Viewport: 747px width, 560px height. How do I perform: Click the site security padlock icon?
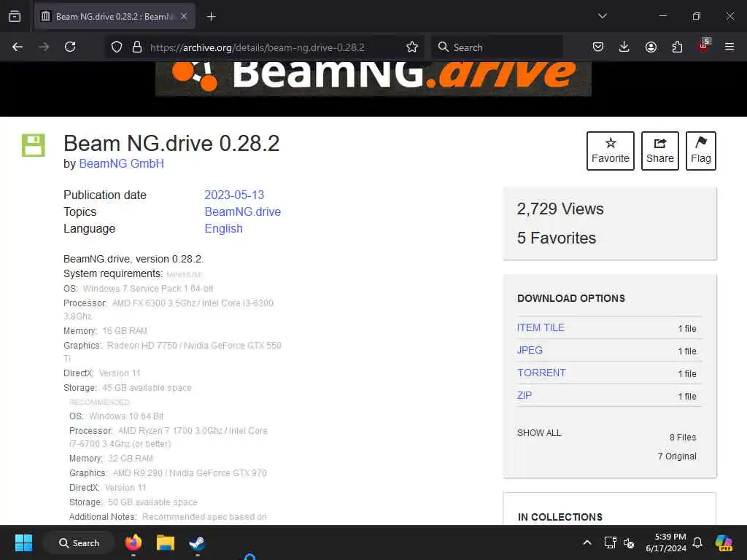[137, 47]
